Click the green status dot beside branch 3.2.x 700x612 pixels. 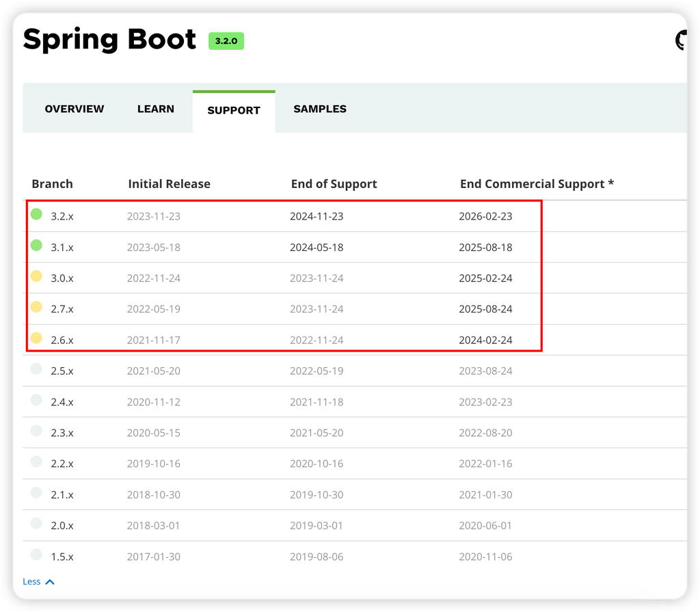[36, 214]
